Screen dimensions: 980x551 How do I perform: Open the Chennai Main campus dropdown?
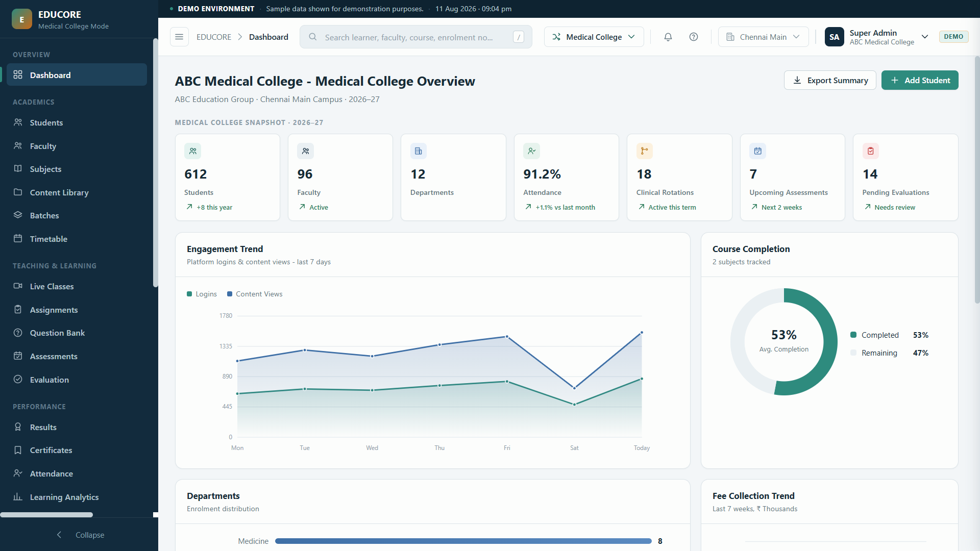(x=763, y=37)
